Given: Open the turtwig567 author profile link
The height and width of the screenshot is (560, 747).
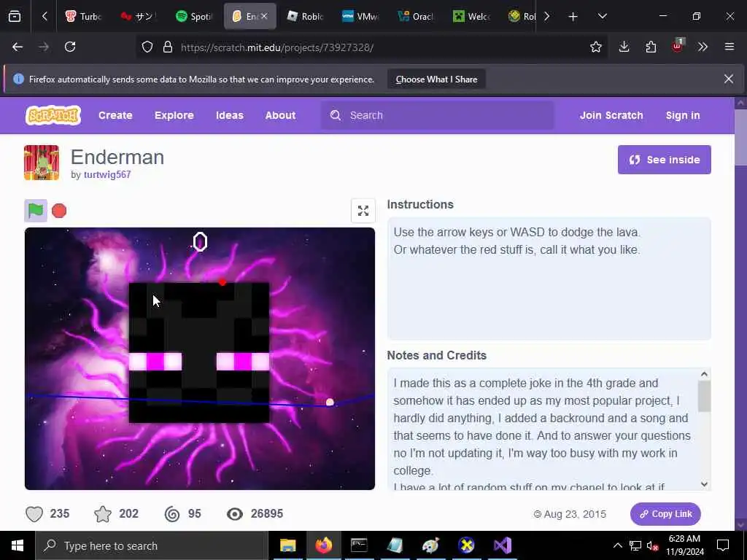Looking at the screenshot, I should coord(107,175).
